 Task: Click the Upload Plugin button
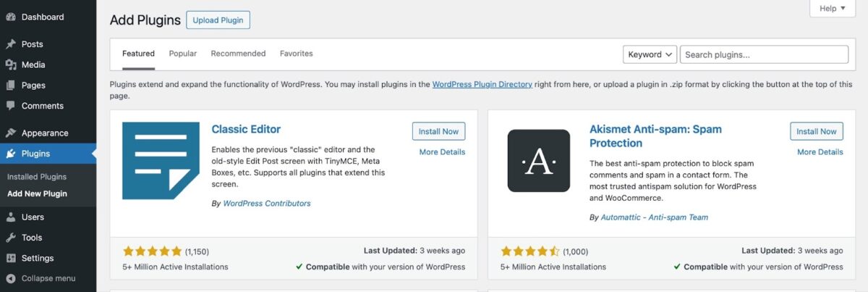(218, 20)
